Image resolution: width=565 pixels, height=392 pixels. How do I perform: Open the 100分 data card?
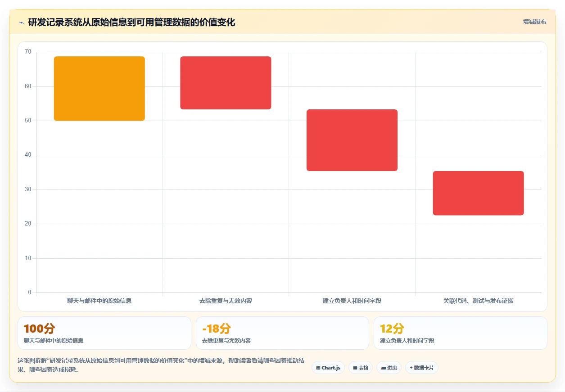(104, 333)
